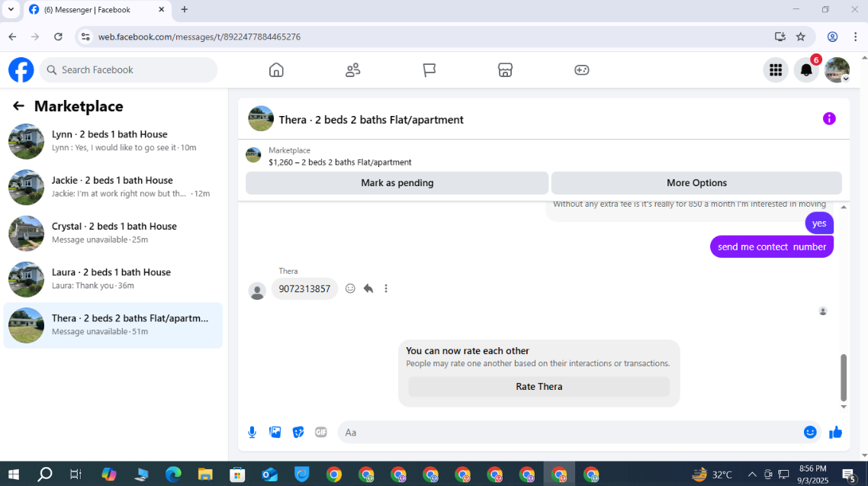Open Jackie's 2 beds 1 bath House chat

113,187
